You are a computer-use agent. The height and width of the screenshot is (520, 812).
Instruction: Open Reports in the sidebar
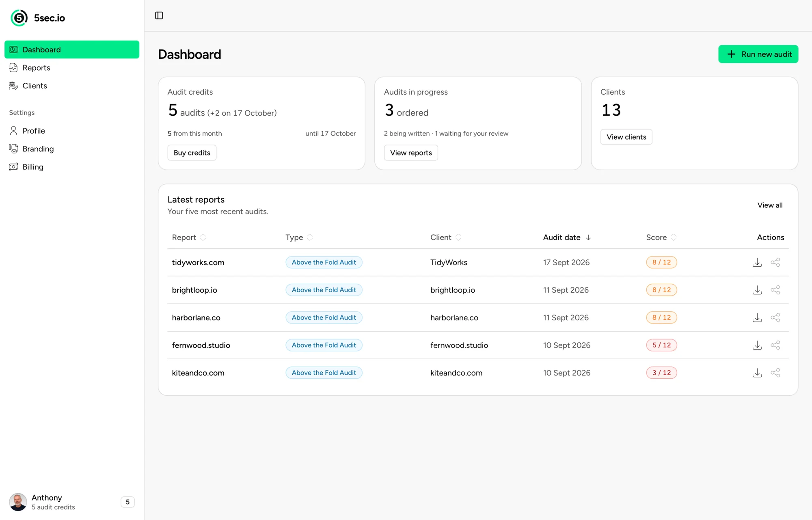(72, 68)
